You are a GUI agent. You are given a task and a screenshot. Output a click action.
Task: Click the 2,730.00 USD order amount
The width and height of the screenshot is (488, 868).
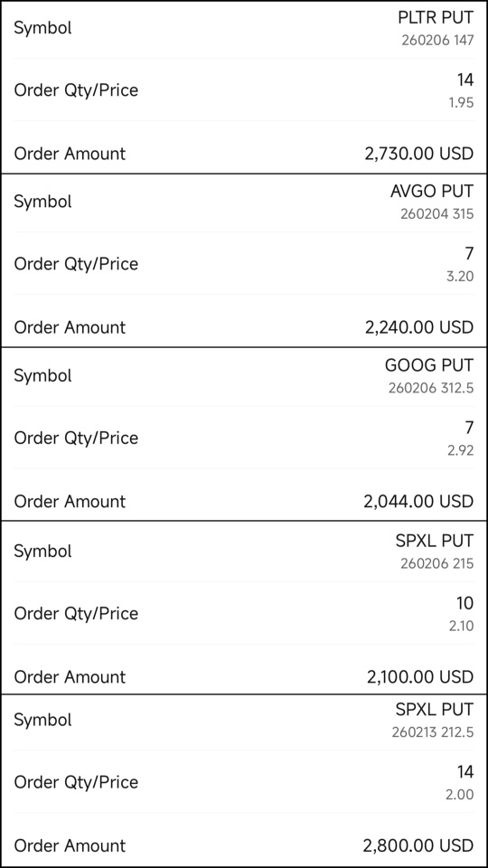coord(419,154)
